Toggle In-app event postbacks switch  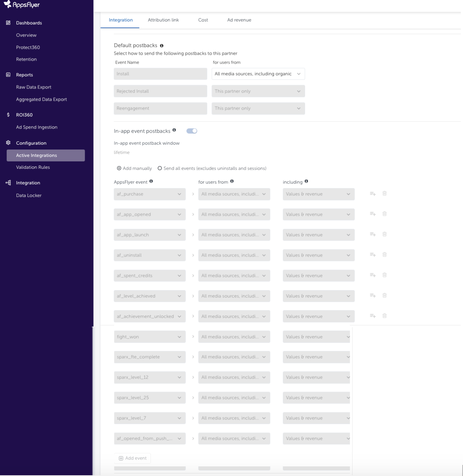click(x=192, y=131)
